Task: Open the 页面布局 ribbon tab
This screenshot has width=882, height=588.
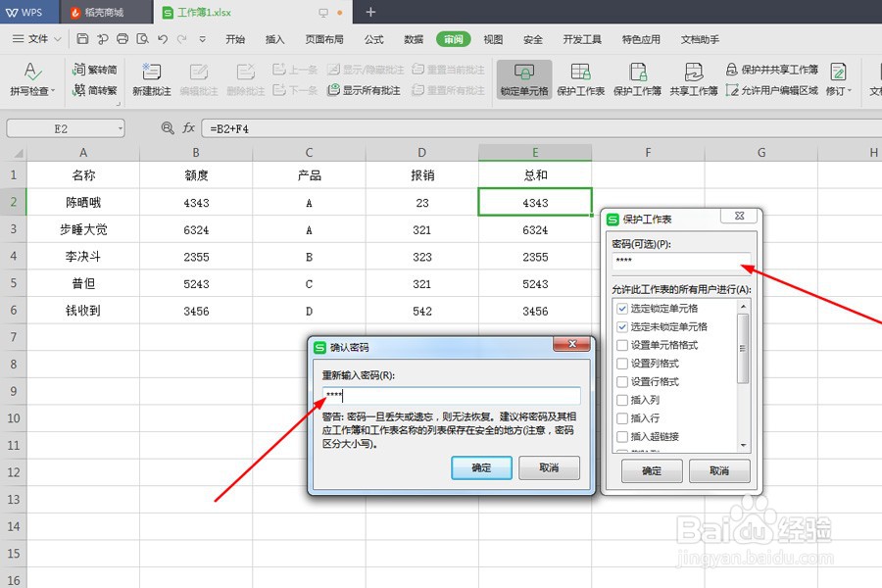Action: 324,39
